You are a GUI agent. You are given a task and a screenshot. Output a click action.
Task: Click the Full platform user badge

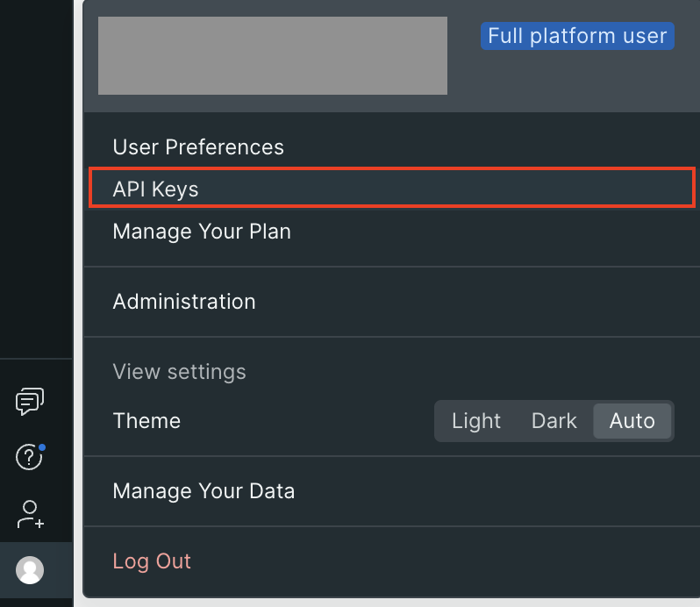577,36
